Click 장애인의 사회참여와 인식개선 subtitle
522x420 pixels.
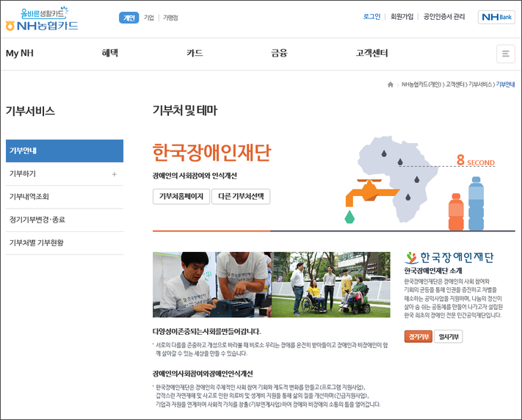coord(195,176)
